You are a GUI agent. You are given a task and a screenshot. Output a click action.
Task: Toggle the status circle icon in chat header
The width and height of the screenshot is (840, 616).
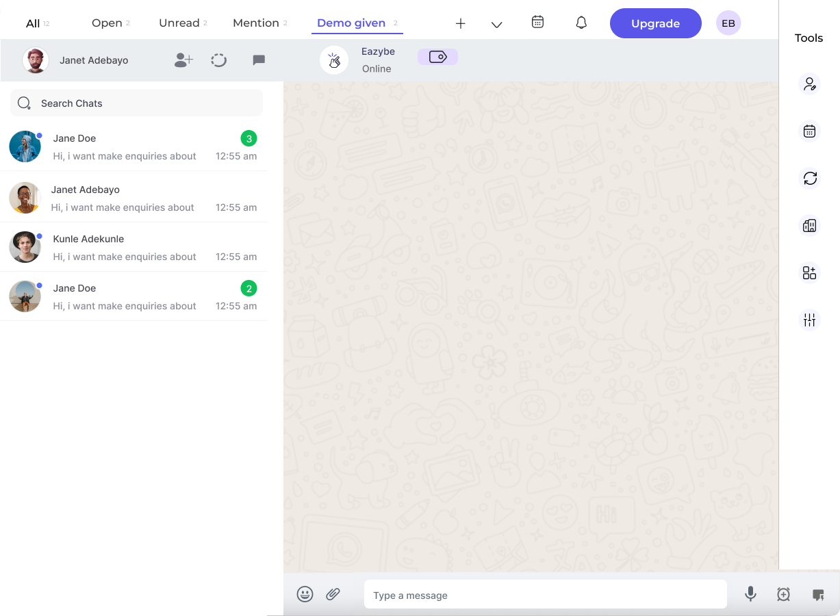(218, 60)
